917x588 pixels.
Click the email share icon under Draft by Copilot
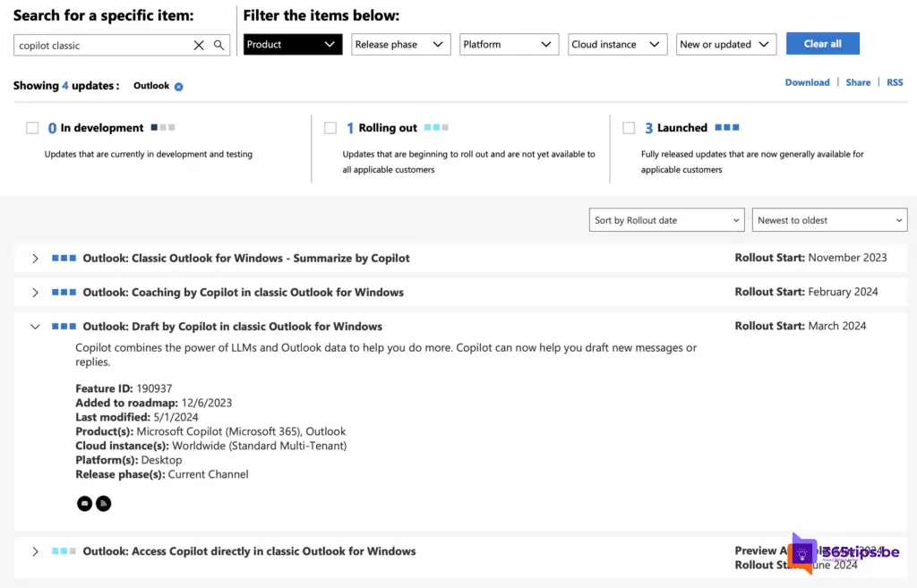[x=85, y=503]
